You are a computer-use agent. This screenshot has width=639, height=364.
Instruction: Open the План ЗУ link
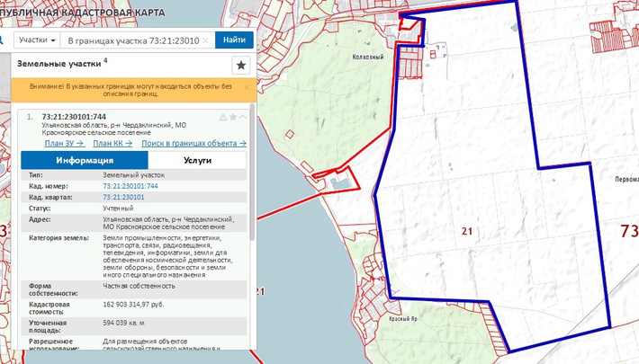pyautogui.click(x=64, y=143)
